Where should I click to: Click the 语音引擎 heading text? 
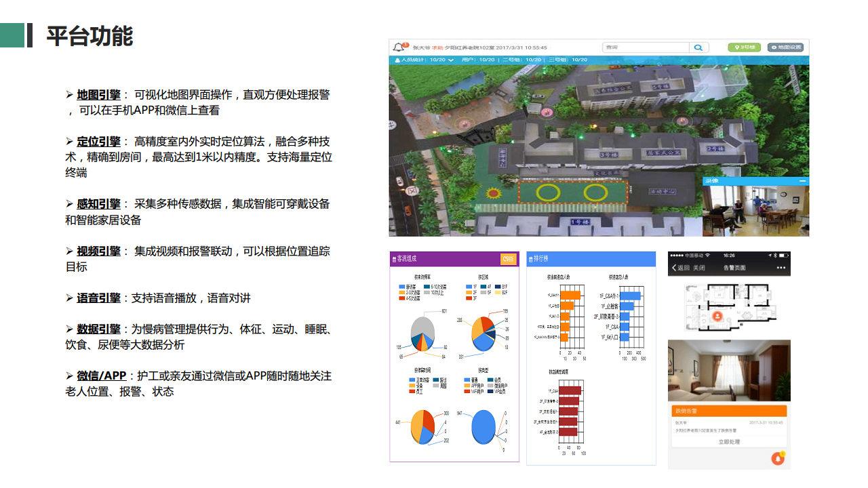[98, 298]
